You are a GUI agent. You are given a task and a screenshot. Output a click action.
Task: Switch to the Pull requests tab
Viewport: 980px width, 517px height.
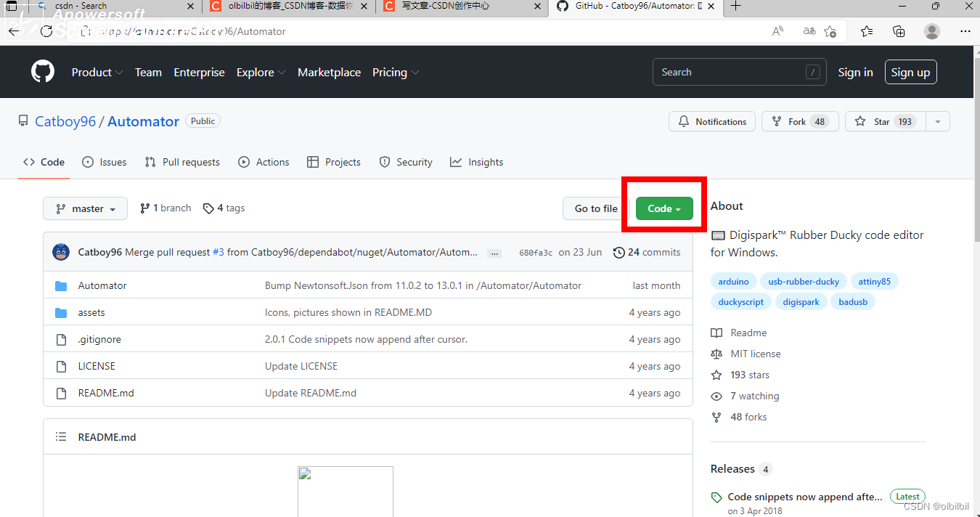pos(182,162)
